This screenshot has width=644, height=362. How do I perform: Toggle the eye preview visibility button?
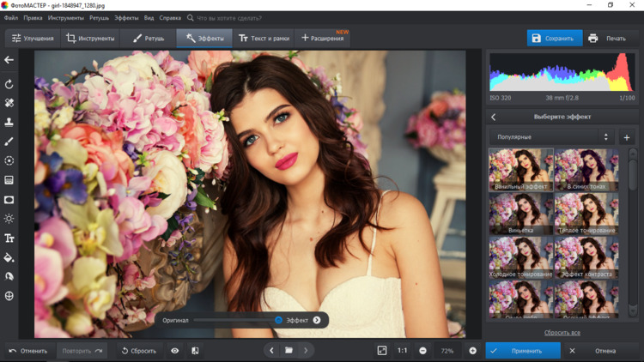[x=174, y=351]
